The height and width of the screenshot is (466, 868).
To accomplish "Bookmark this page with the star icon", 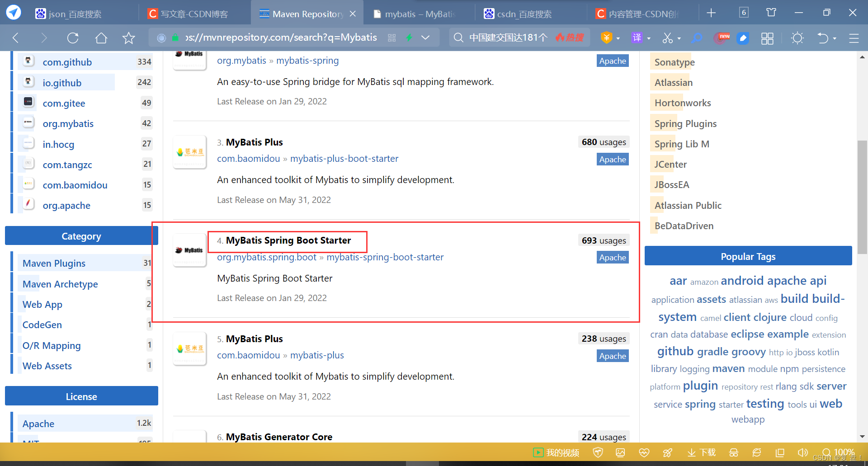I will point(129,38).
